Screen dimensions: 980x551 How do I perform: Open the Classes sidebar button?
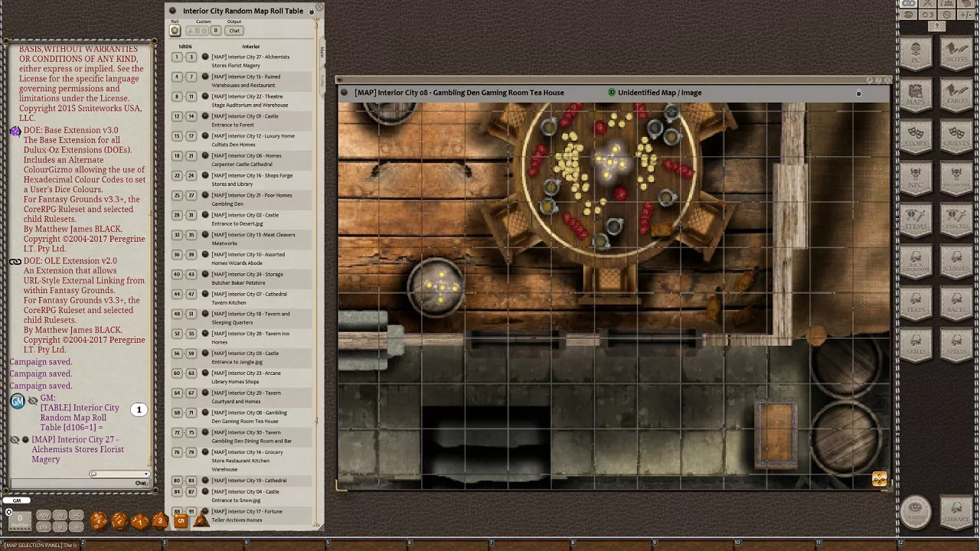point(956,263)
